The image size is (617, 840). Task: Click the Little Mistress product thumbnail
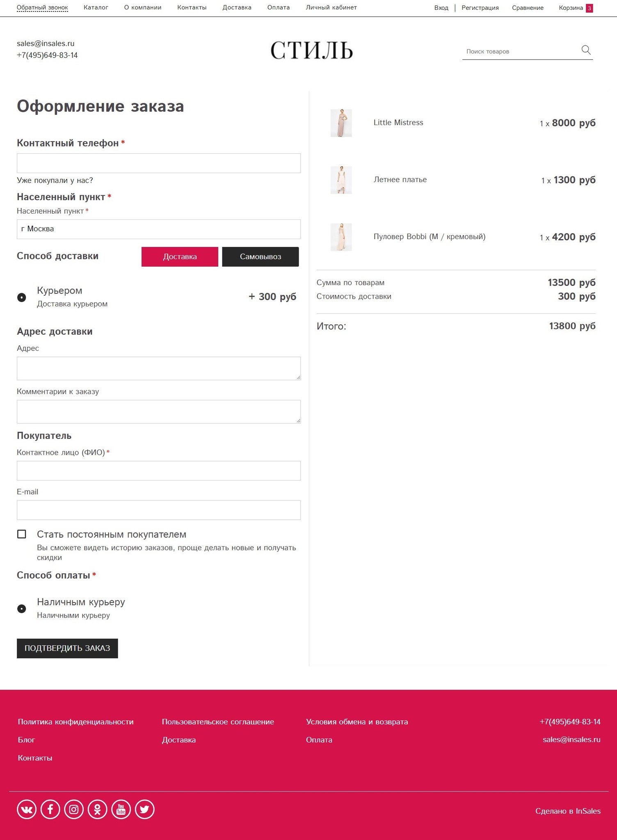(341, 123)
